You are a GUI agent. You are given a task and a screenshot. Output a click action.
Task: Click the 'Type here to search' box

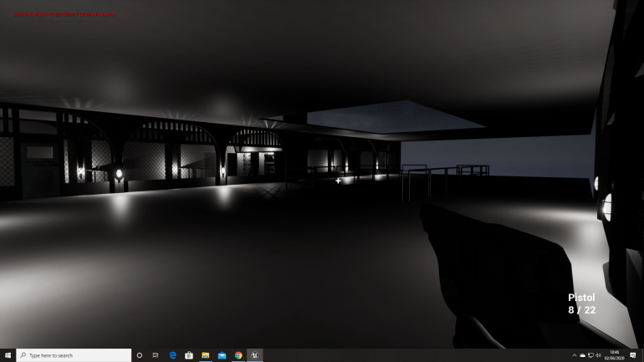(x=74, y=355)
